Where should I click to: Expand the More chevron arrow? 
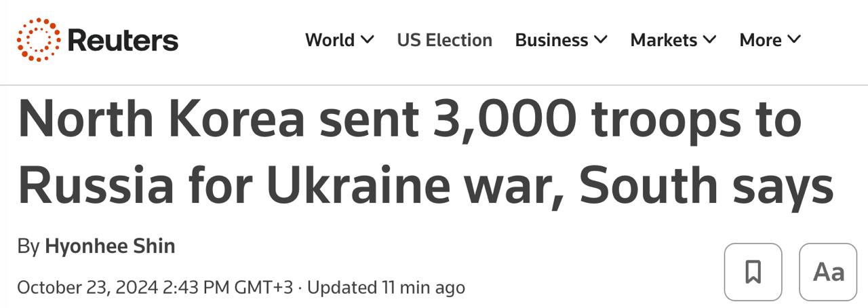pos(794,40)
